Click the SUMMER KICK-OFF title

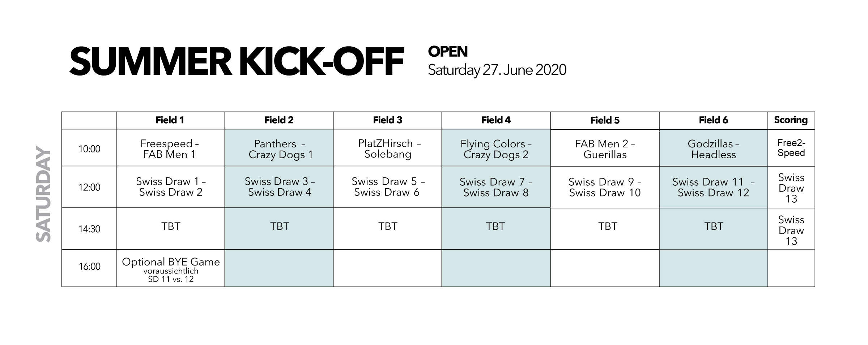coord(237,61)
